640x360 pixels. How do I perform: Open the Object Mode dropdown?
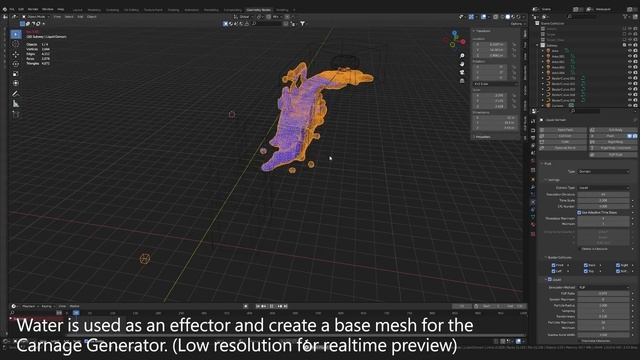coord(35,17)
